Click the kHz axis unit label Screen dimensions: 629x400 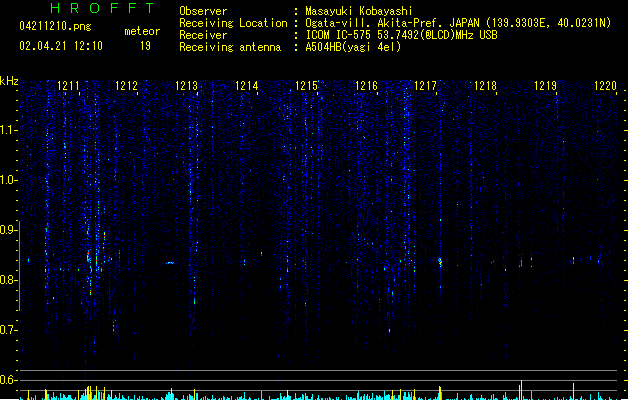pyautogui.click(x=9, y=81)
